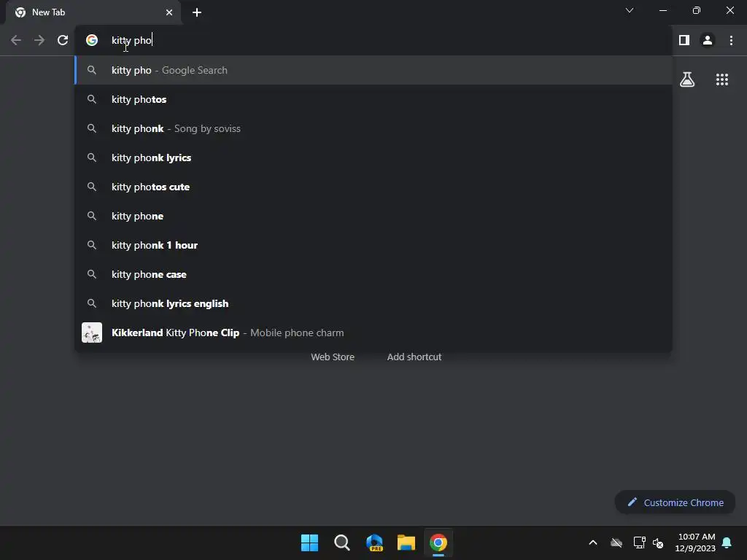Open the notifications bell

727,542
